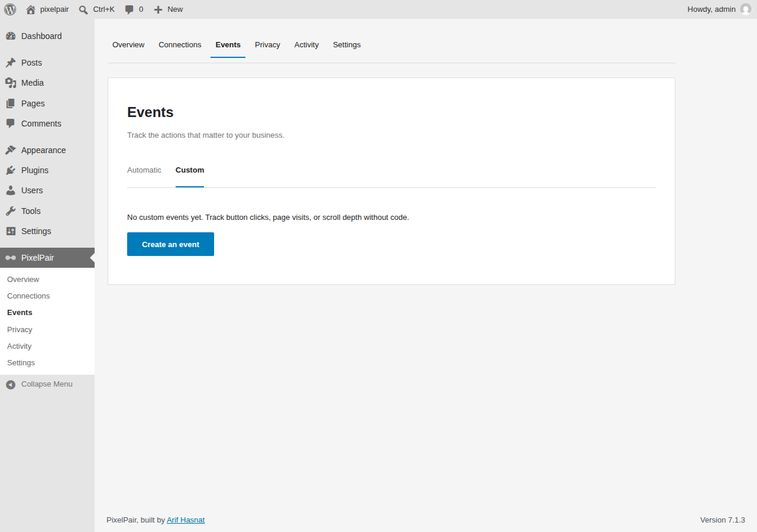Open the Privacy top tab
This screenshot has height=532, width=757.
[x=267, y=45]
